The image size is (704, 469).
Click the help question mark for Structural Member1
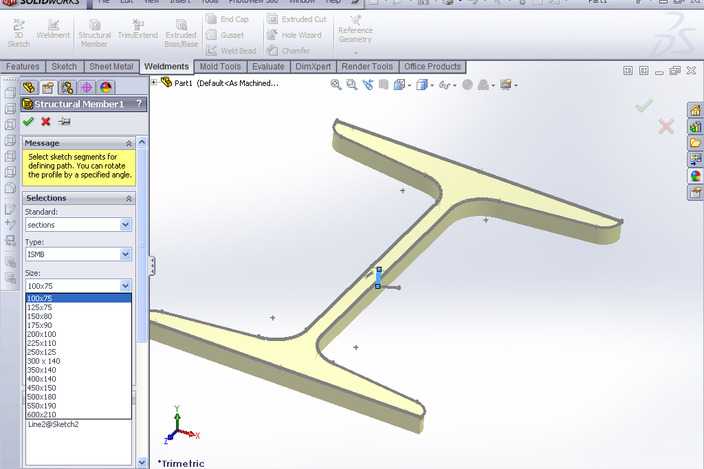click(x=139, y=104)
